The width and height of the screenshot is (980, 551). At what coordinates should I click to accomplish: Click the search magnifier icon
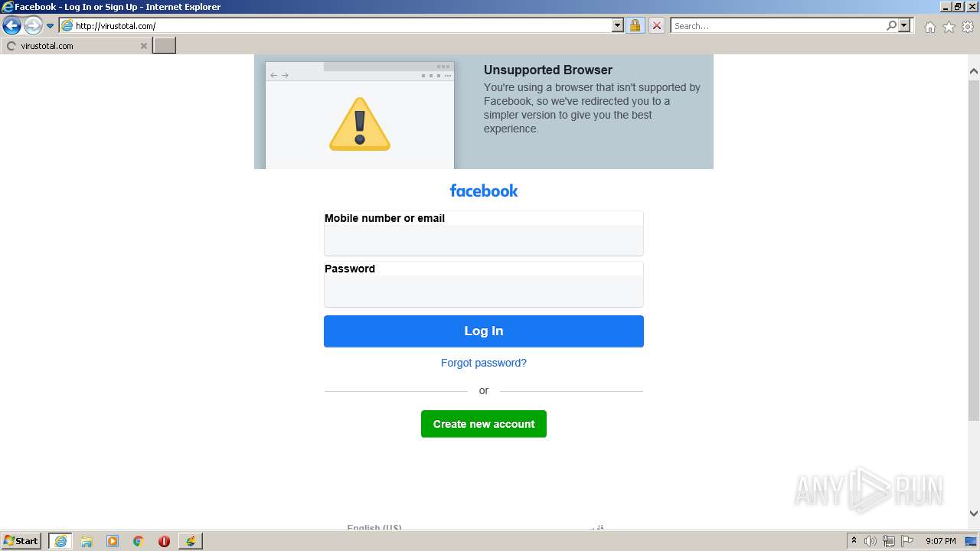(891, 26)
